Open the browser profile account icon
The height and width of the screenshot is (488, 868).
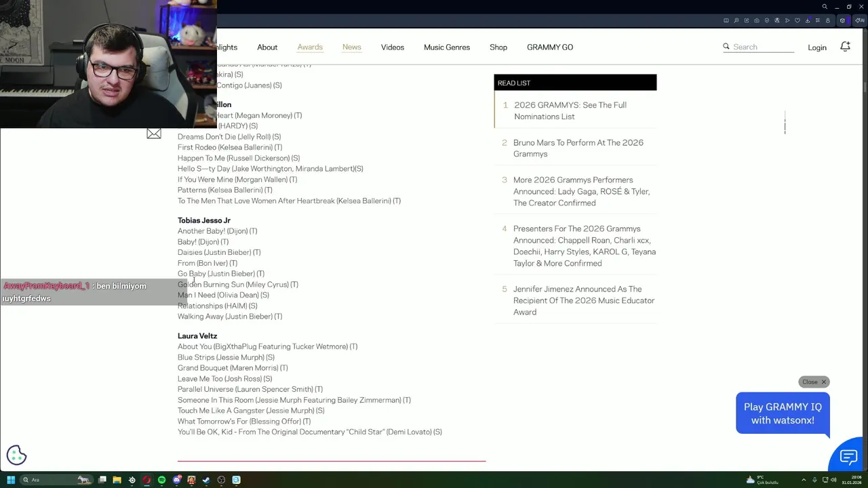coord(828,20)
